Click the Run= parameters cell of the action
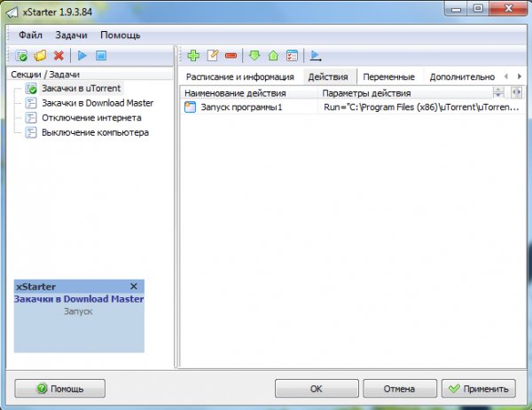This screenshot has width=532, height=410. [x=421, y=107]
